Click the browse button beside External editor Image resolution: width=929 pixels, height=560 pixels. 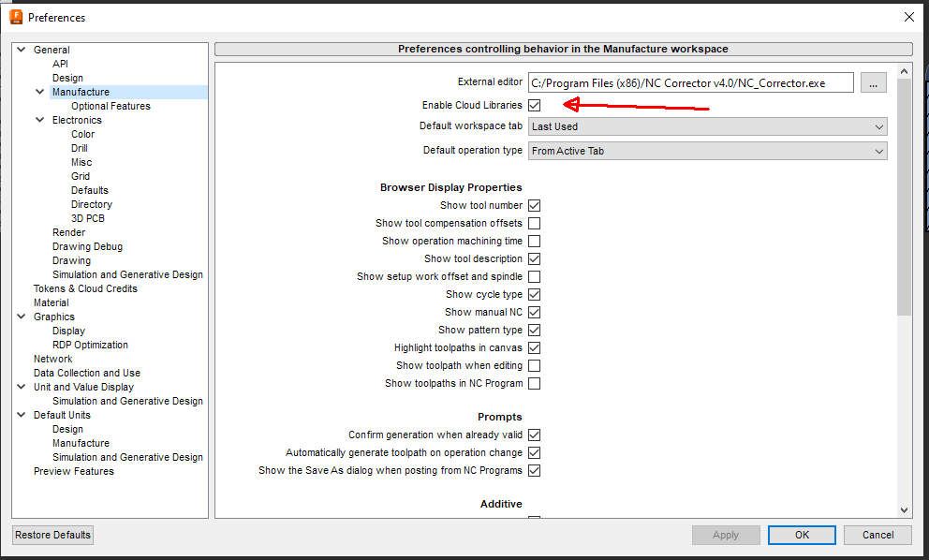[873, 82]
